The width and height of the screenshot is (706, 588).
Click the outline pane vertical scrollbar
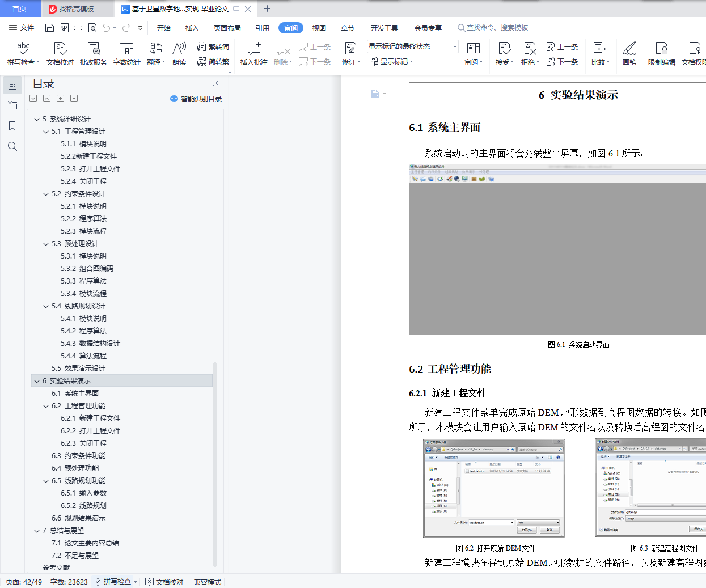[x=215, y=464]
